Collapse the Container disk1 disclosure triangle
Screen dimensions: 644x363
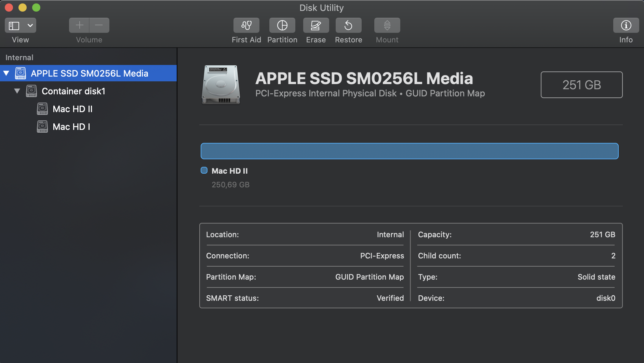17,91
